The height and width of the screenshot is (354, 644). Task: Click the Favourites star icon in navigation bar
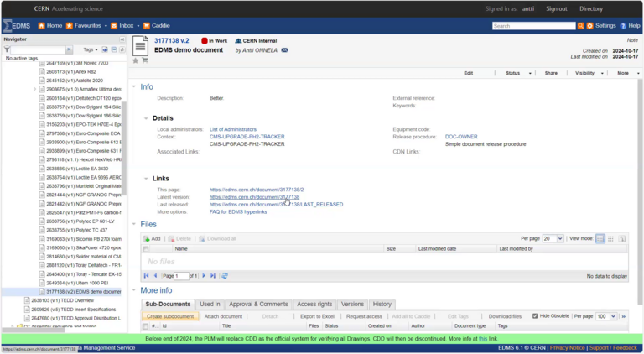point(70,26)
